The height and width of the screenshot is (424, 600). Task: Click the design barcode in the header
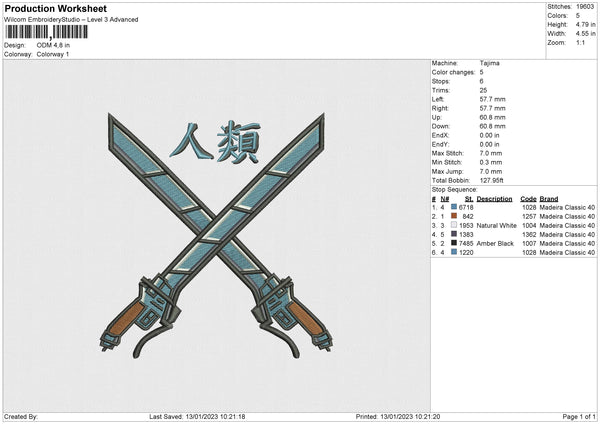[x=46, y=32]
